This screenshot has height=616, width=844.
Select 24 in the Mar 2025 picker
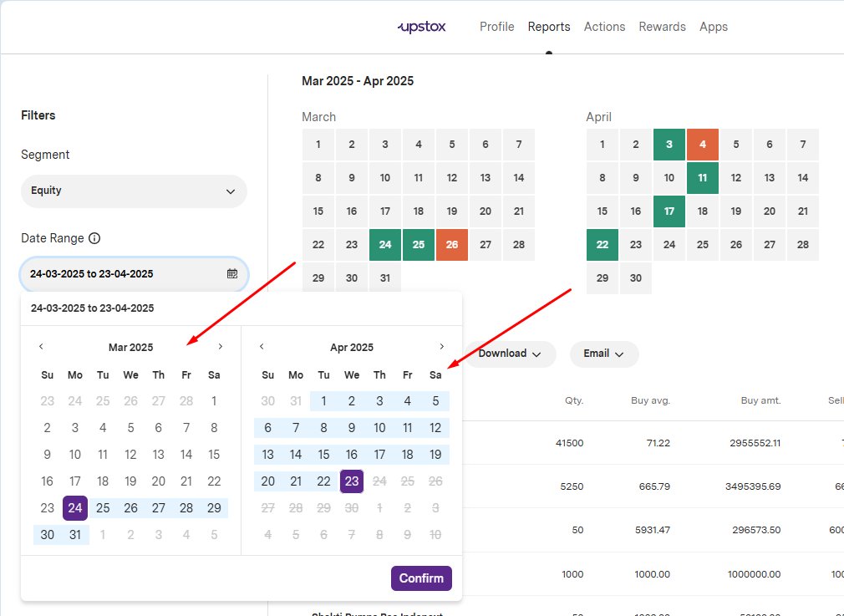pos(75,508)
